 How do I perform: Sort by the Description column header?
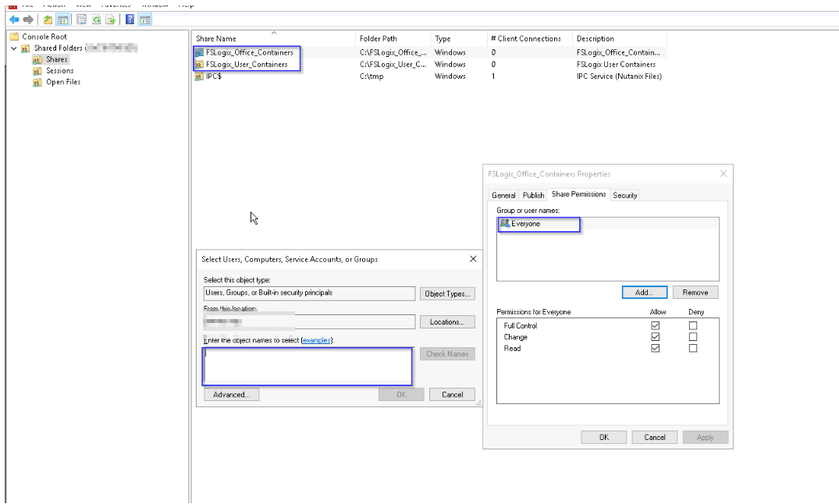click(x=619, y=38)
